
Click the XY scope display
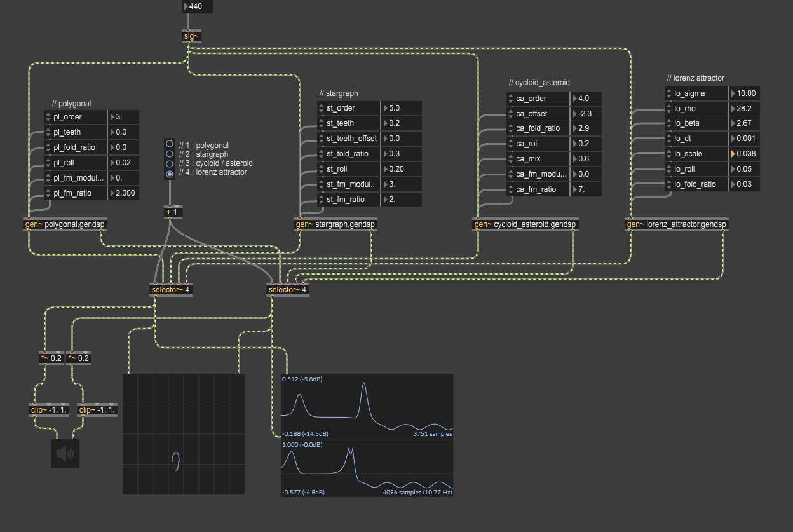click(184, 434)
